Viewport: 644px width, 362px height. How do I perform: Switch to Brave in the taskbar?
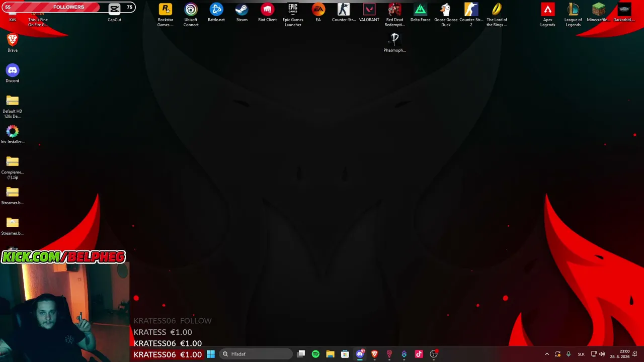(x=374, y=354)
